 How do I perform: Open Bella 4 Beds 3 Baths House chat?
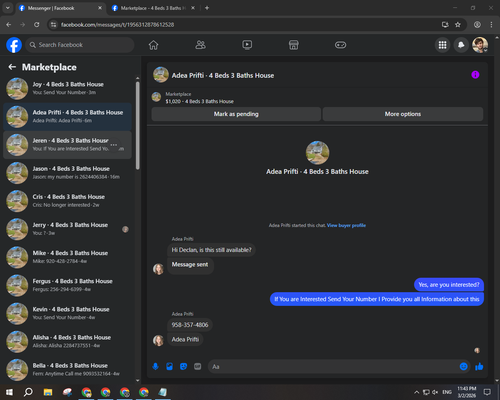point(67,369)
